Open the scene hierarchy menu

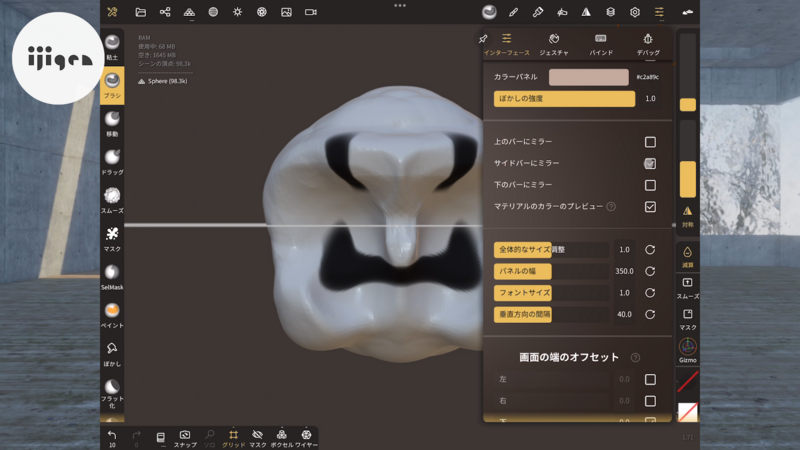click(165, 12)
